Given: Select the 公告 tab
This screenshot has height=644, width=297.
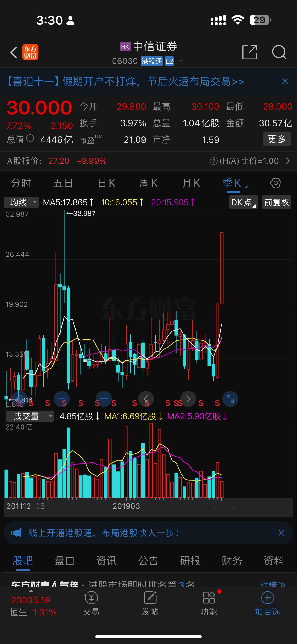Looking at the screenshot, I should coord(148,561).
